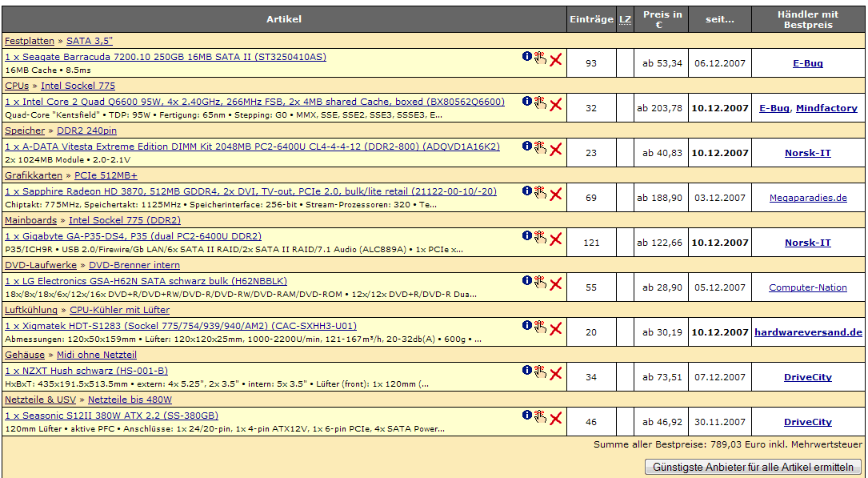Open Intel Core 2 Quad Q6600 product link
Image resolution: width=868 pixels, height=478 pixels.
tap(254, 102)
